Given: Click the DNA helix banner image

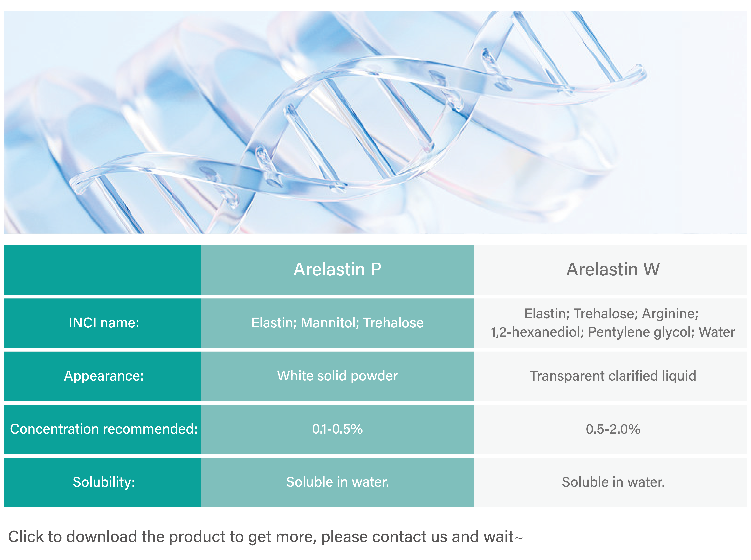Looking at the screenshot, I should tap(375, 122).
